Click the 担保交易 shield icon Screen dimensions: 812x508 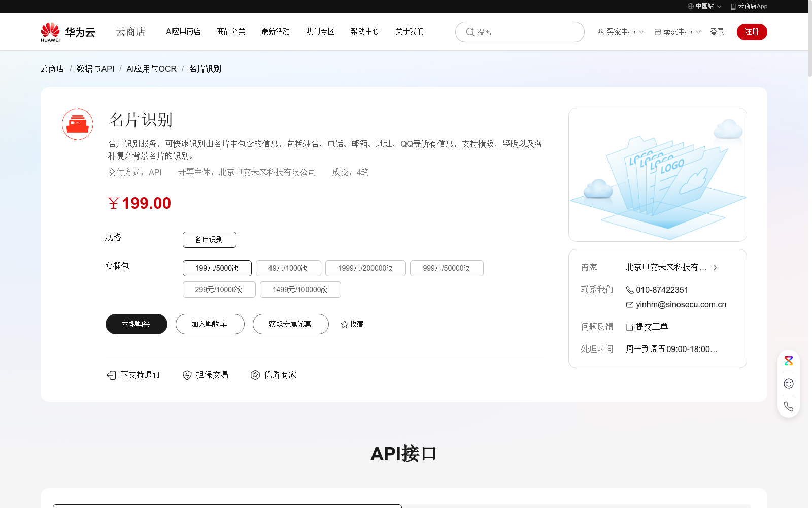187,375
